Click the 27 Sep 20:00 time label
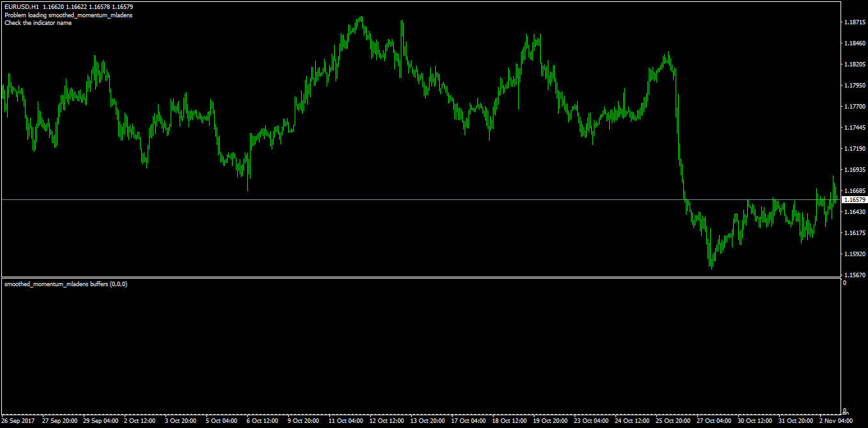The width and height of the screenshot is (868, 428). [60, 421]
